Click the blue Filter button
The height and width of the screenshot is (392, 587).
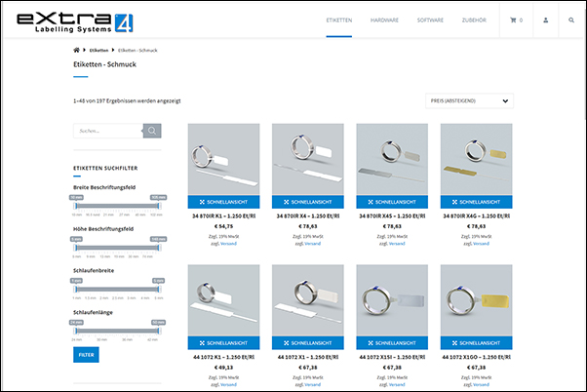point(86,355)
